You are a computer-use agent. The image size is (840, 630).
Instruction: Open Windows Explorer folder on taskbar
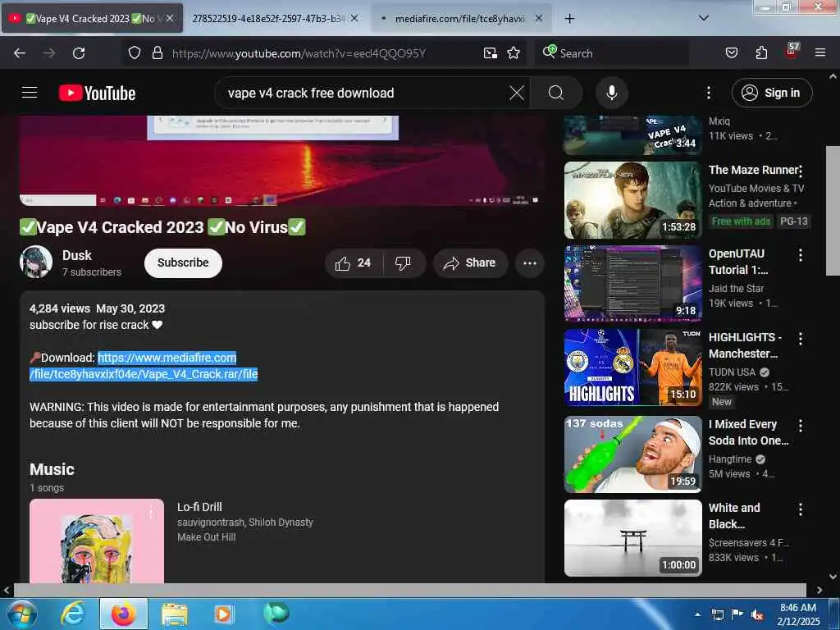[x=175, y=614]
